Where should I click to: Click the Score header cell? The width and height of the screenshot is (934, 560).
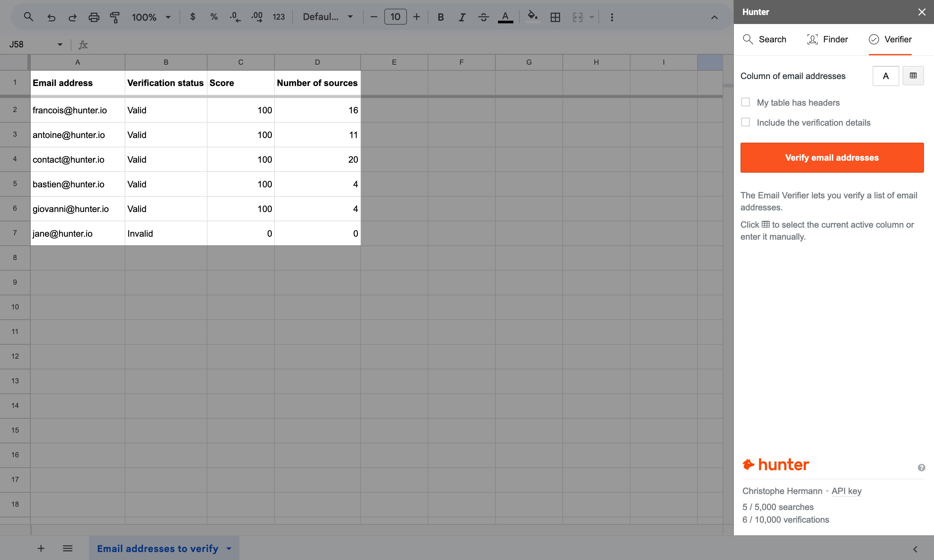pos(241,83)
